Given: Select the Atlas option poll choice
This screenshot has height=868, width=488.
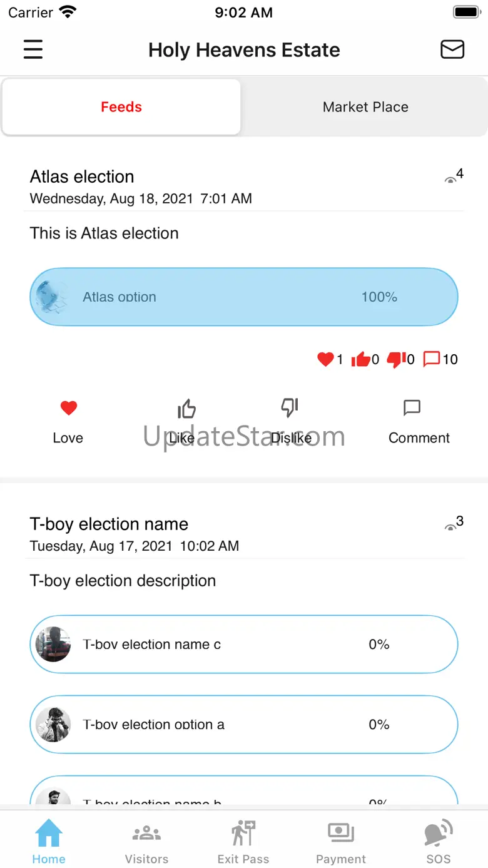Looking at the screenshot, I should click(244, 297).
